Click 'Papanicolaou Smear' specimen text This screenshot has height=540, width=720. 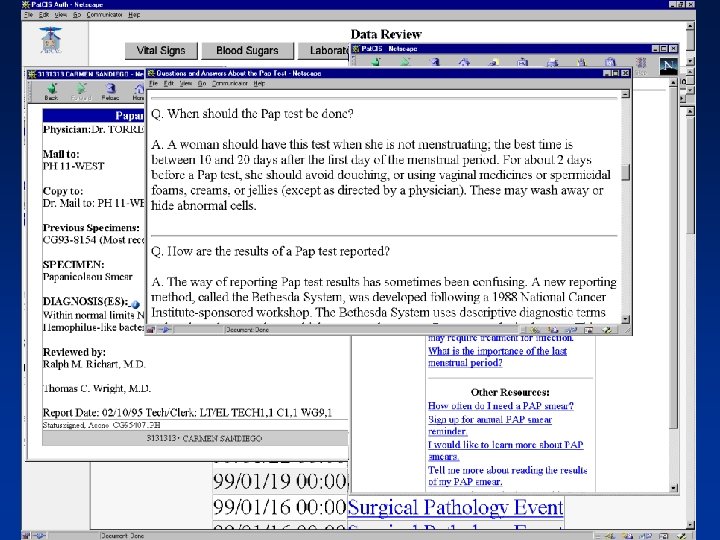tap(88, 277)
